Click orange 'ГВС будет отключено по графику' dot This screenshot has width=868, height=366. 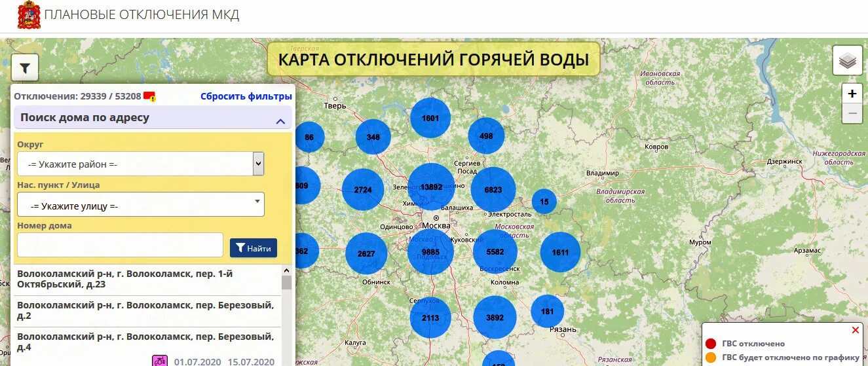710,357
